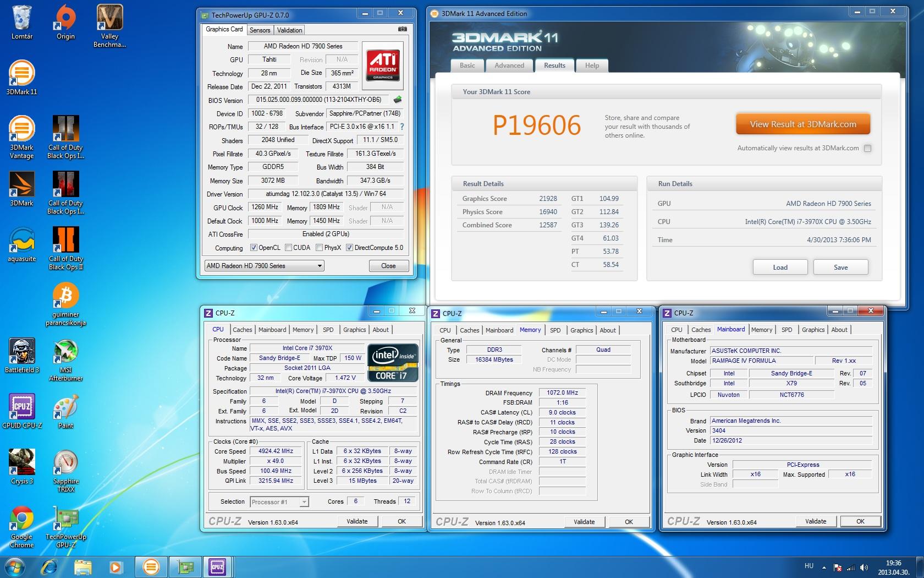This screenshot has height=578, width=924.
Task: Click View Result at 3DMark.com button
Action: point(803,124)
